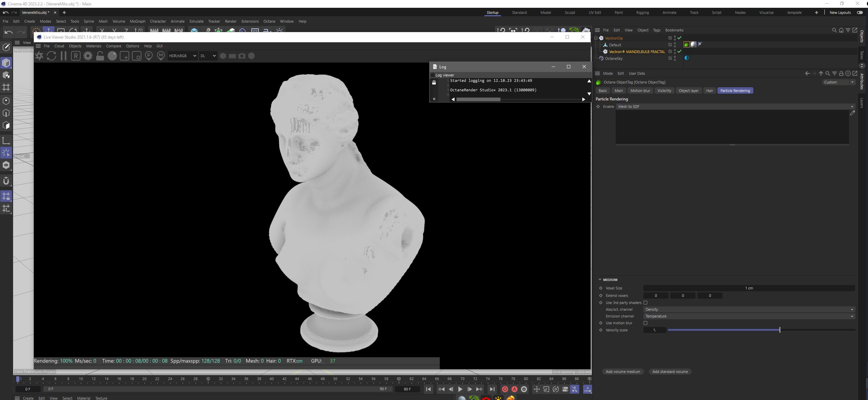Click the Add standard volume button
Image resolution: width=868 pixels, height=400 pixels.
pos(670,372)
